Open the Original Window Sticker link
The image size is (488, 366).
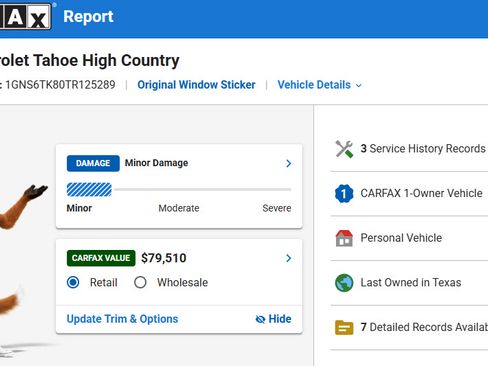point(196,85)
